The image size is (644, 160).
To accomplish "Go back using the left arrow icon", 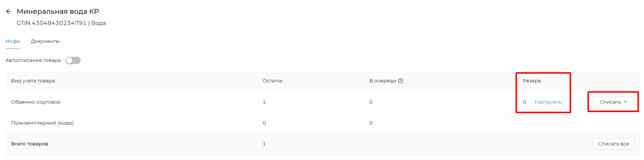I will (9, 12).
